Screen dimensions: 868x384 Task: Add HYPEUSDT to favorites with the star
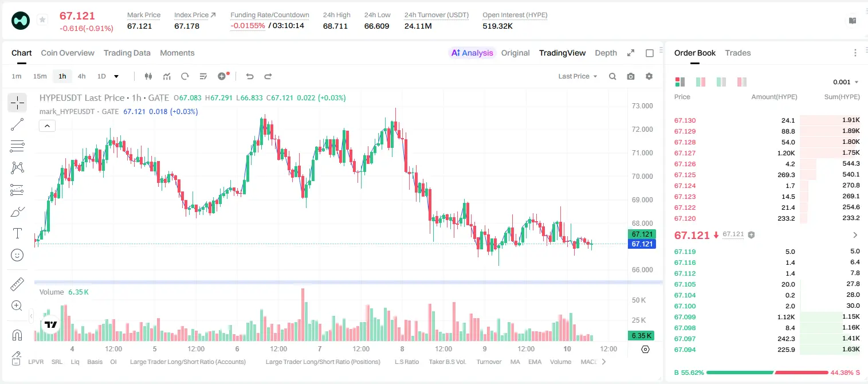click(x=42, y=20)
